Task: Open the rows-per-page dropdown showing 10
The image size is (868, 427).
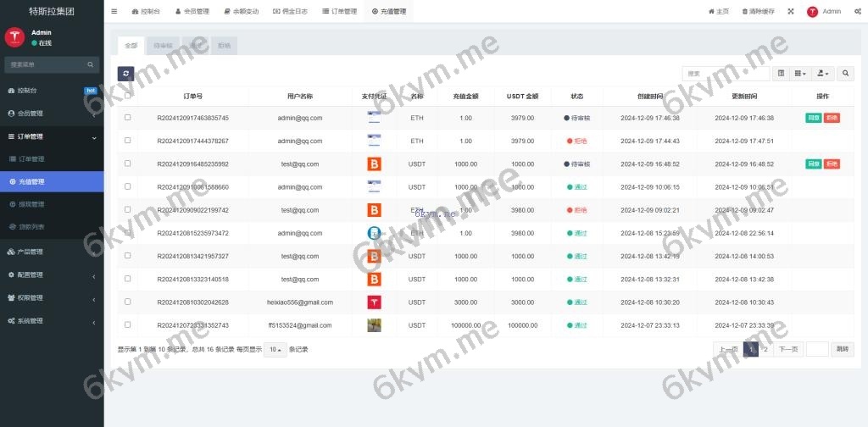Action: [x=275, y=349]
